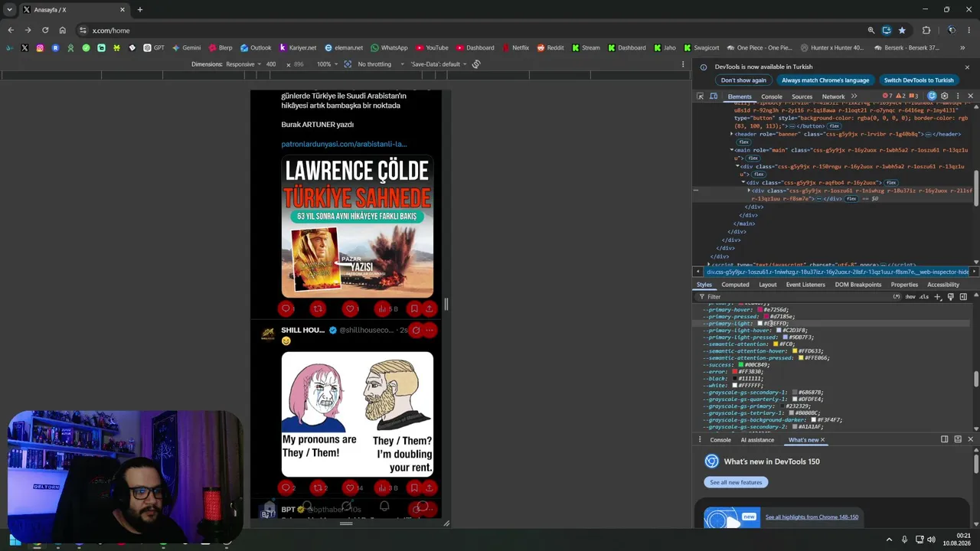The image size is (980, 551).
Task: Open See all highlights from Chrome 148-150 link
Action: [812, 517]
